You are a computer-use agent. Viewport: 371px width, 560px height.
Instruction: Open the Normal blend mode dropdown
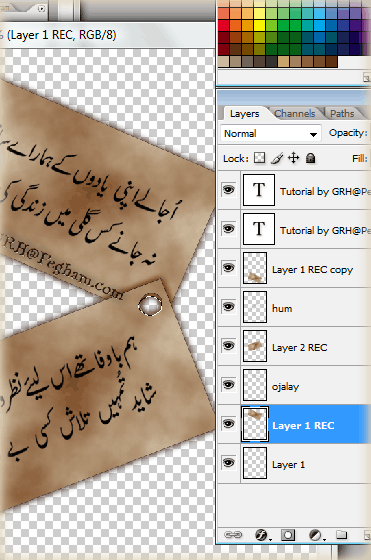pyautogui.click(x=271, y=134)
